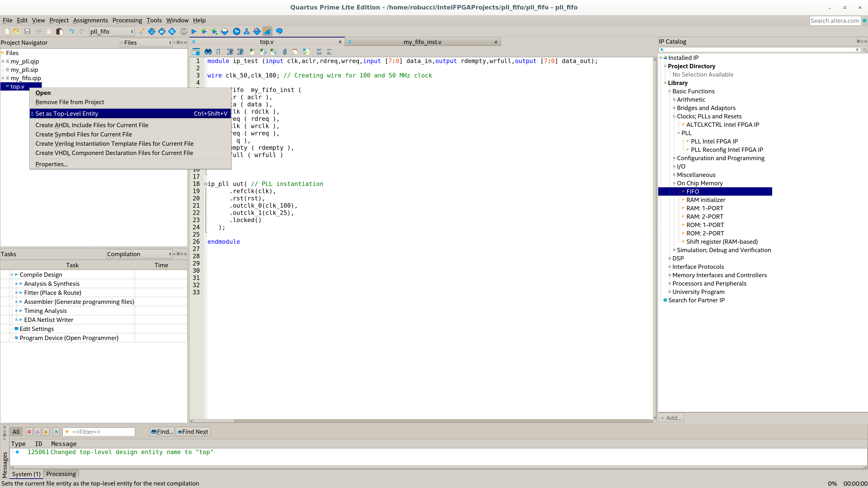
Task: Toggle the yellow warning messages filter
Action: click(x=46, y=432)
